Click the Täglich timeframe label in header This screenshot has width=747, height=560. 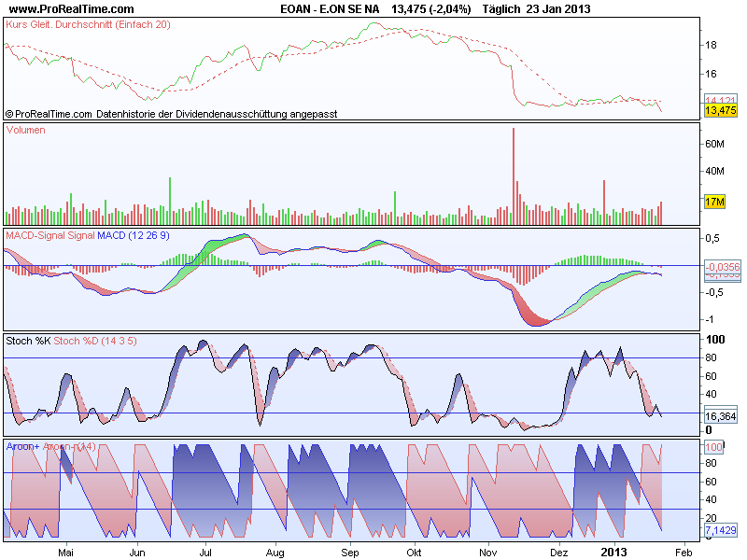(x=500, y=9)
